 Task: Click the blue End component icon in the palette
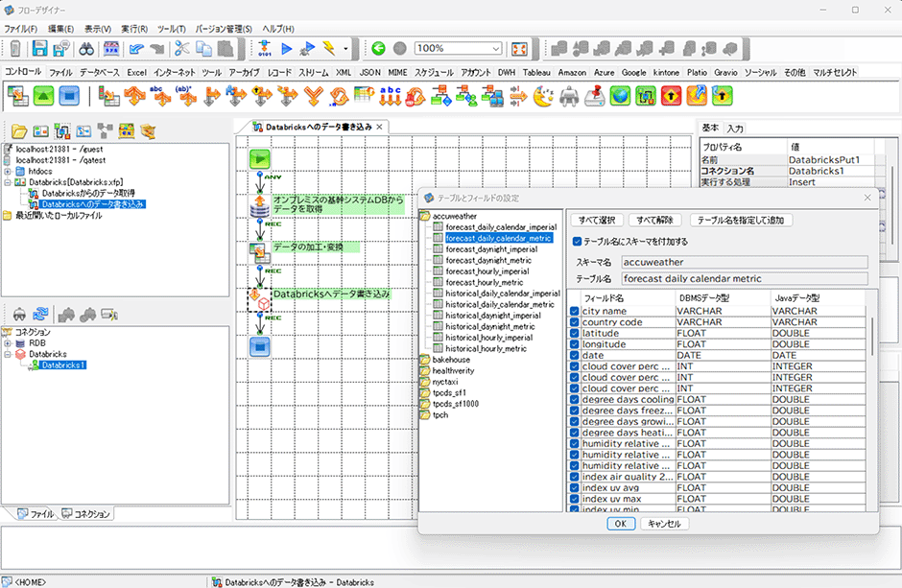pos(68,96)
